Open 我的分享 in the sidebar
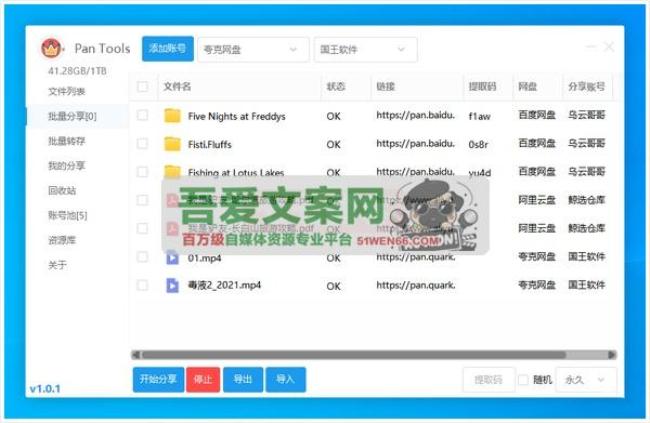 67,166
